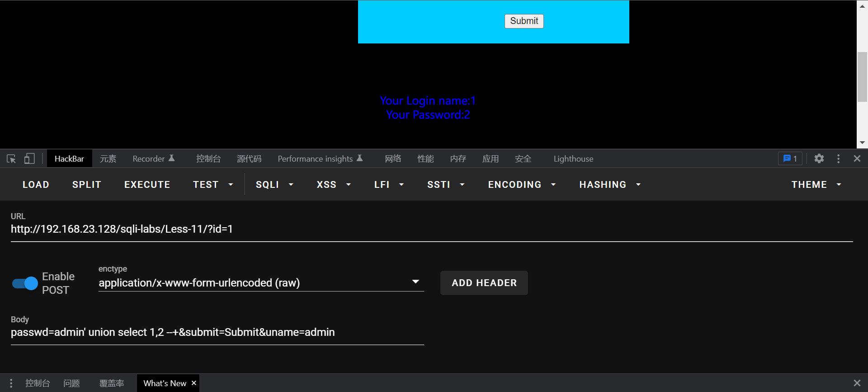Image resolution: width=868 pixels, height=392 pixels.
Task: Switch to the Recorder tab
Action: coord(153,159)
